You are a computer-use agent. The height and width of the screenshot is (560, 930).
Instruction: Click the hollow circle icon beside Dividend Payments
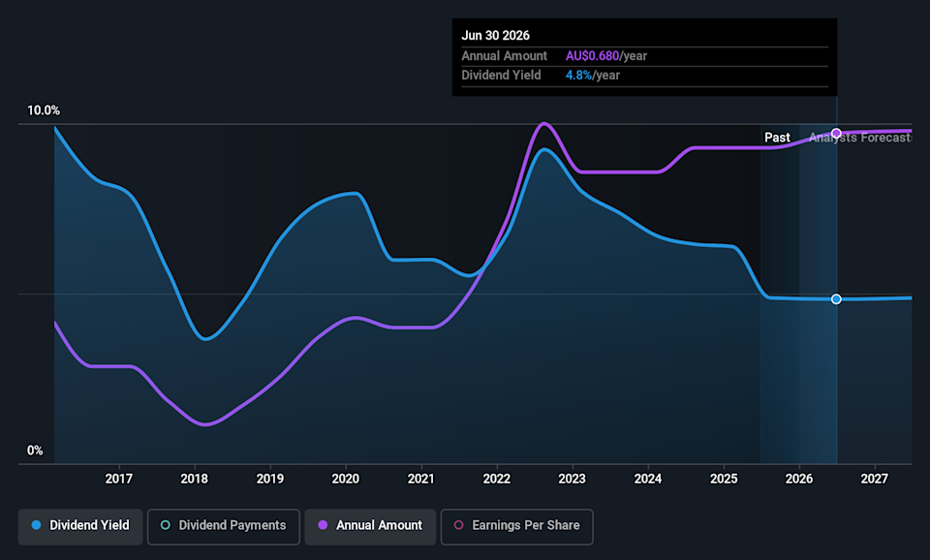pyautogui.click(x=166, y=525)
